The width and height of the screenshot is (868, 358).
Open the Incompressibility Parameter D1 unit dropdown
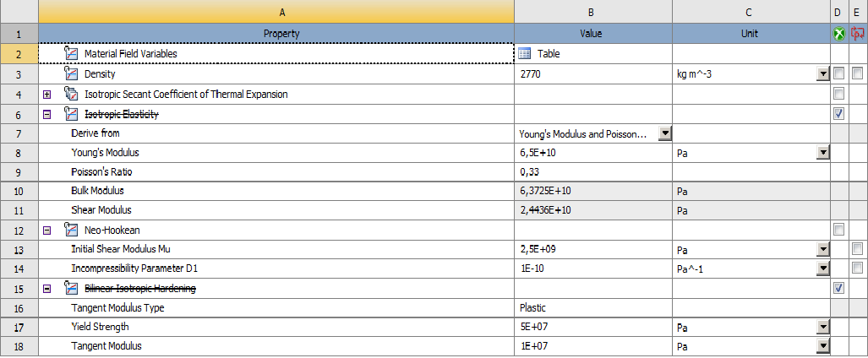823,268
